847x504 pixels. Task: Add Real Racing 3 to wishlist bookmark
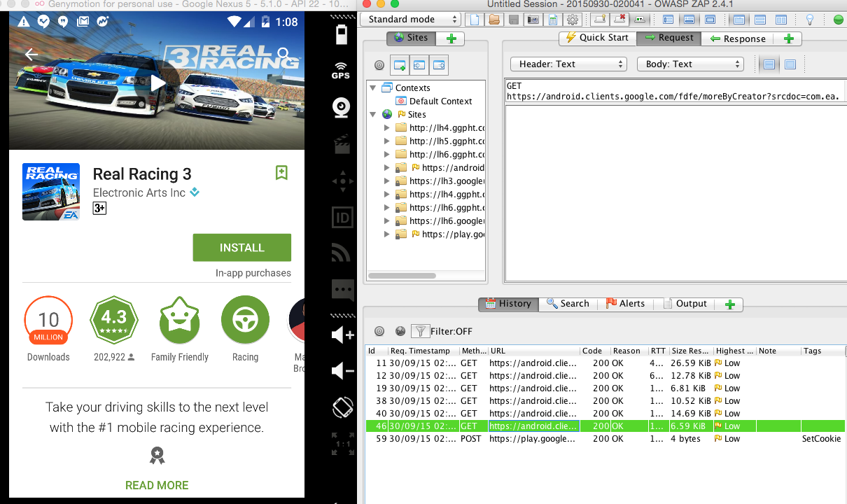pyautogui.click(x=281, y=173)
